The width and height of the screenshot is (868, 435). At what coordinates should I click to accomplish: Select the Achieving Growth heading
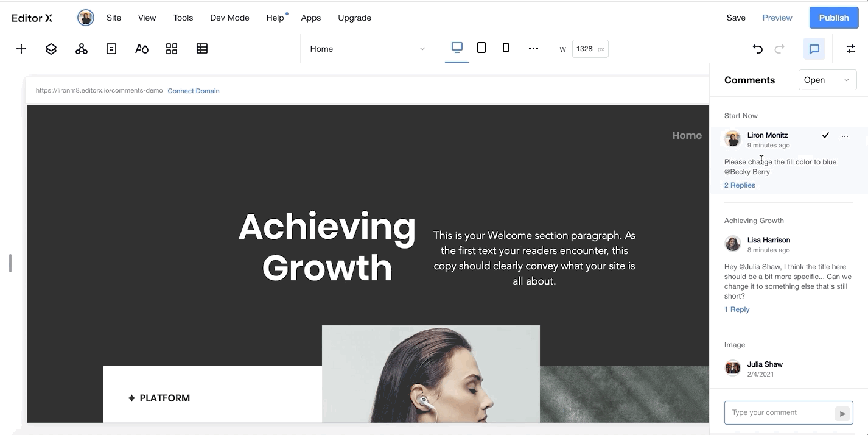(327, 247)
